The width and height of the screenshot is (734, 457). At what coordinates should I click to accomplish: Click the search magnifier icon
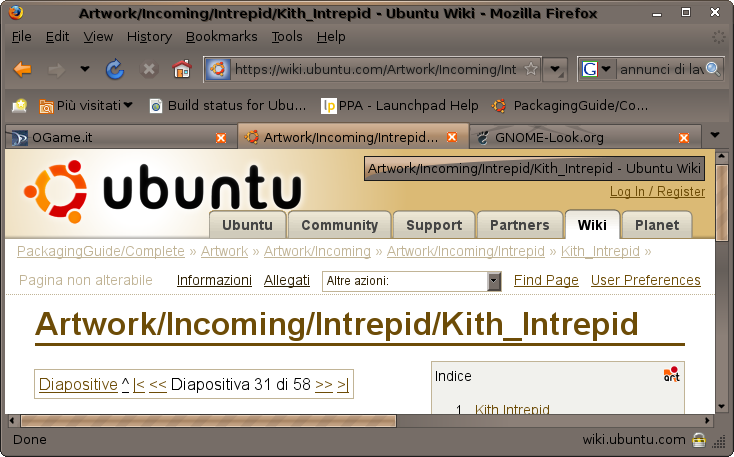[713, 69]
